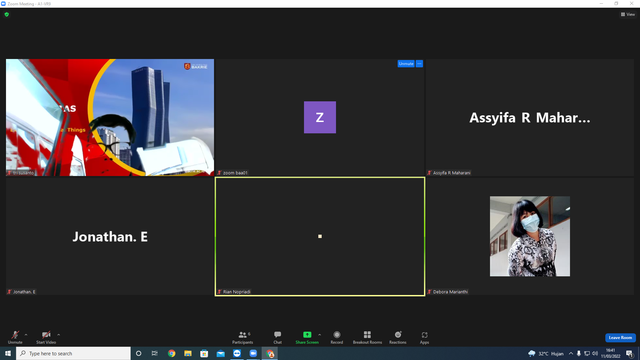This screenshot has width=640, height=360.
Task: Open more options on zoom baa01 tile
Action: point(420,64)
